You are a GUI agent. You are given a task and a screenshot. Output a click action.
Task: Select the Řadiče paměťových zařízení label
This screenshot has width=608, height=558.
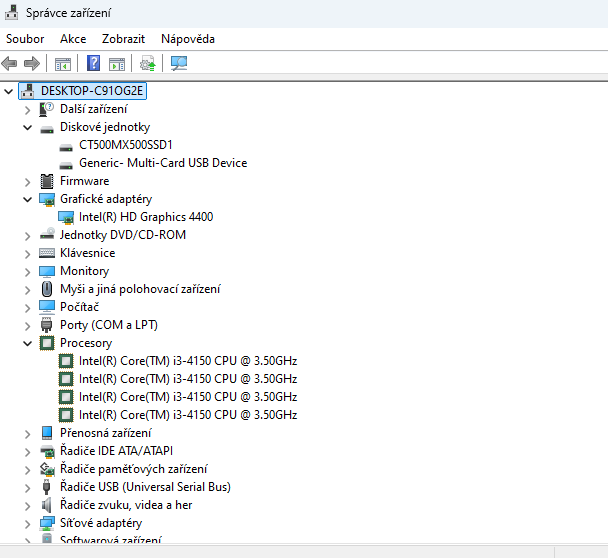click(x=134, y=469)
